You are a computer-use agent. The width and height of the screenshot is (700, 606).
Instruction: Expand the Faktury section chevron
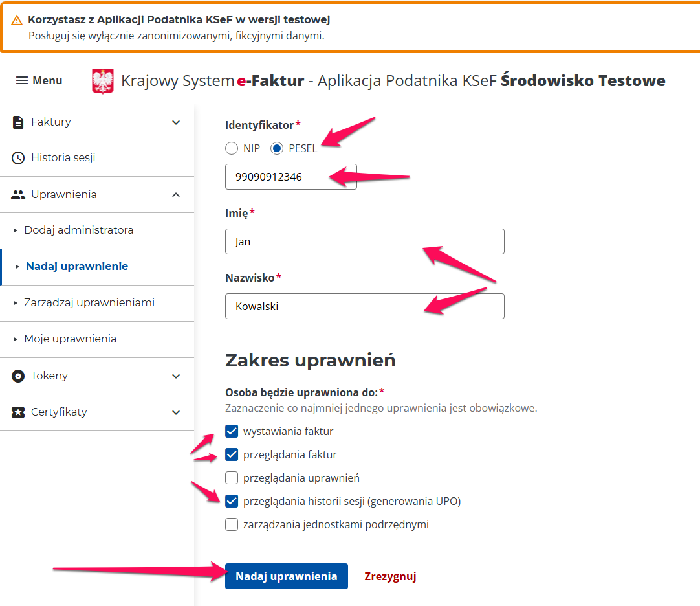[x=176, y=122]
